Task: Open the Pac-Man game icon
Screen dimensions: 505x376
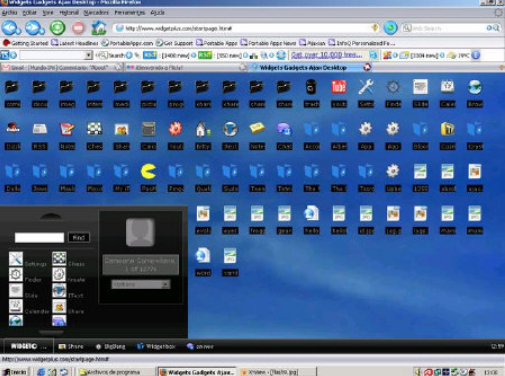Action: (x=148, y=172)
